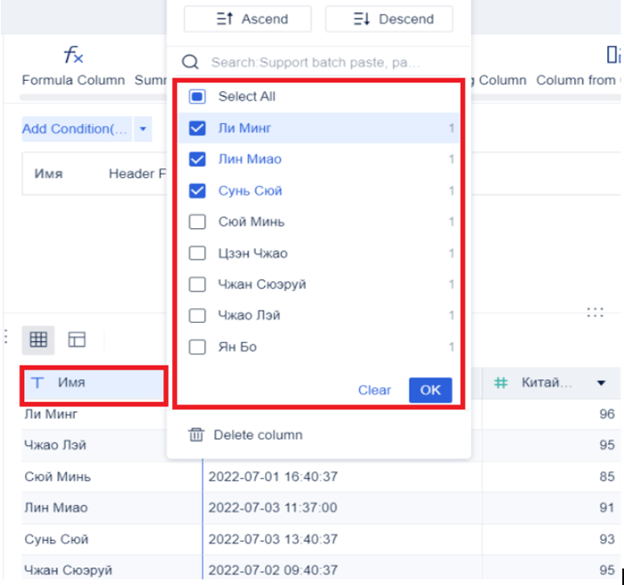Switch to the layout view icon
This screenshot has width=624, height=585.
pos(77,339)
